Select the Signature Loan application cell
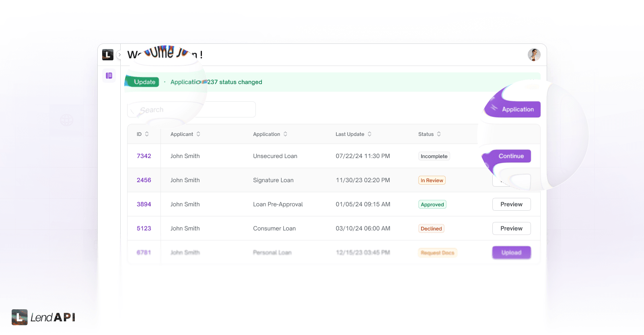This screenshot has height=335, width=644. coord(274,180)
